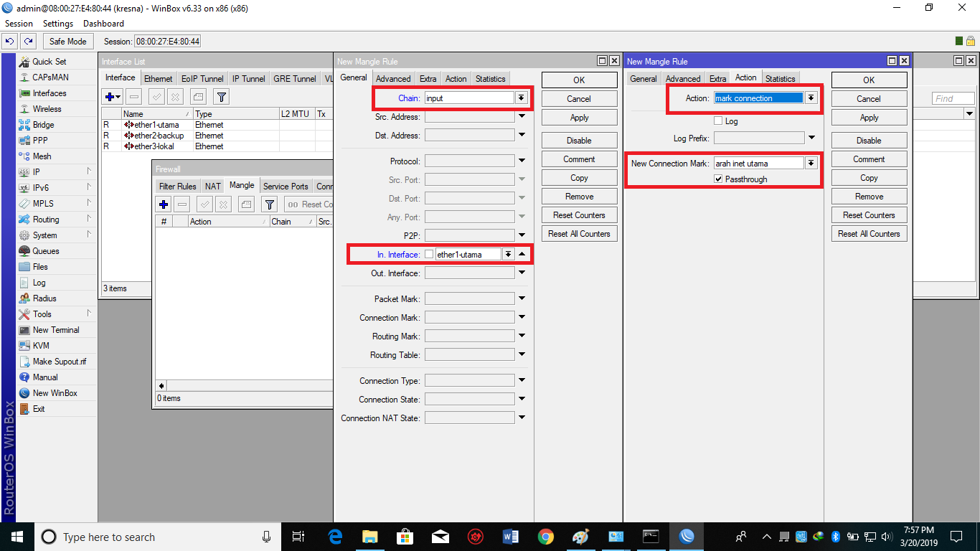Open the Manual sidebar item

point(44,377)
